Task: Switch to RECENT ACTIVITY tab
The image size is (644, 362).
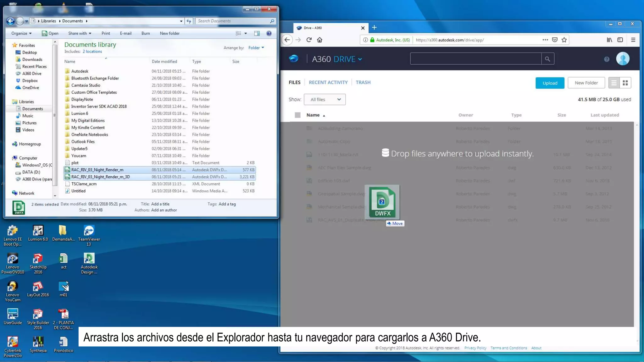Action: [x=328, y=82]
